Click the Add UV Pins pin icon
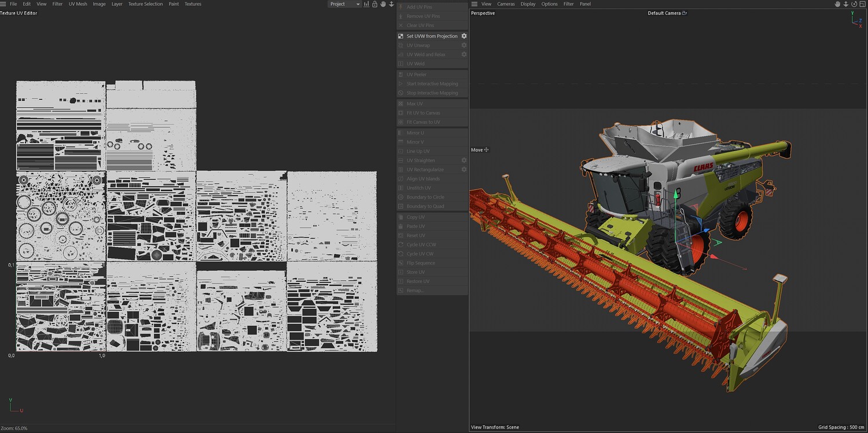 click(x=400, y=7)
